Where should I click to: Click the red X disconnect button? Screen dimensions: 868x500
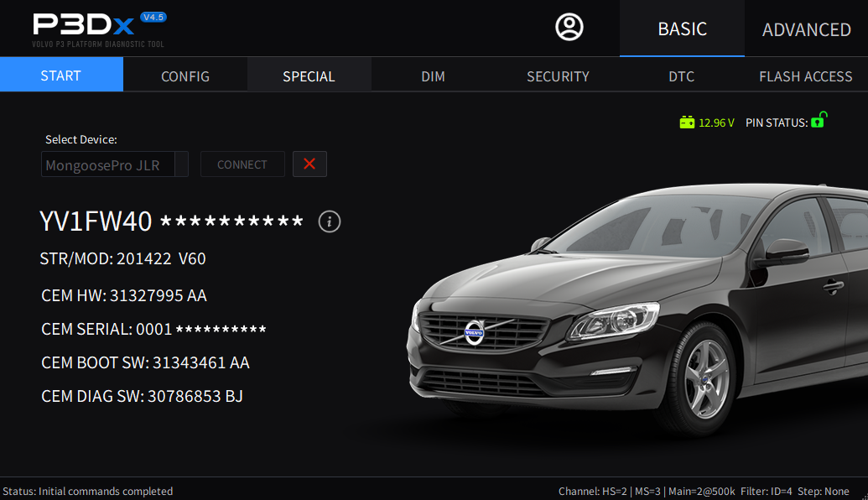pos(309,164)
